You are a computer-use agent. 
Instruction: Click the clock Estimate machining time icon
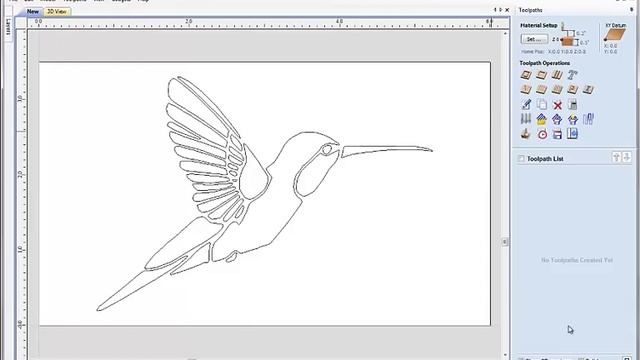542,134
